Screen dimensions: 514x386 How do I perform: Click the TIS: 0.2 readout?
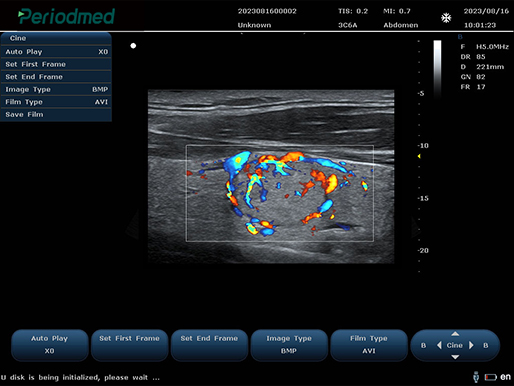pos(353,11)
